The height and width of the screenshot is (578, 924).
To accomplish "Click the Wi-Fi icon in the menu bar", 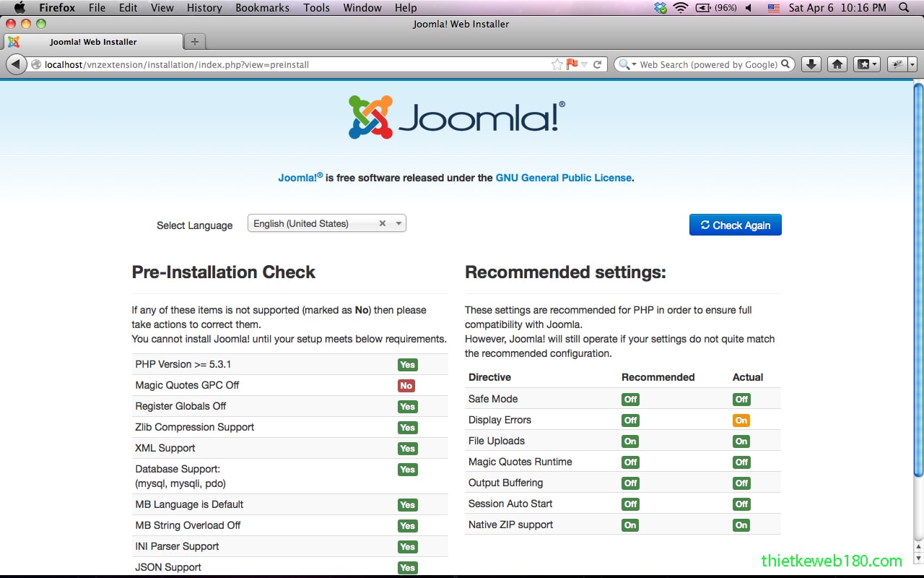I will click(x=679, y=8).
